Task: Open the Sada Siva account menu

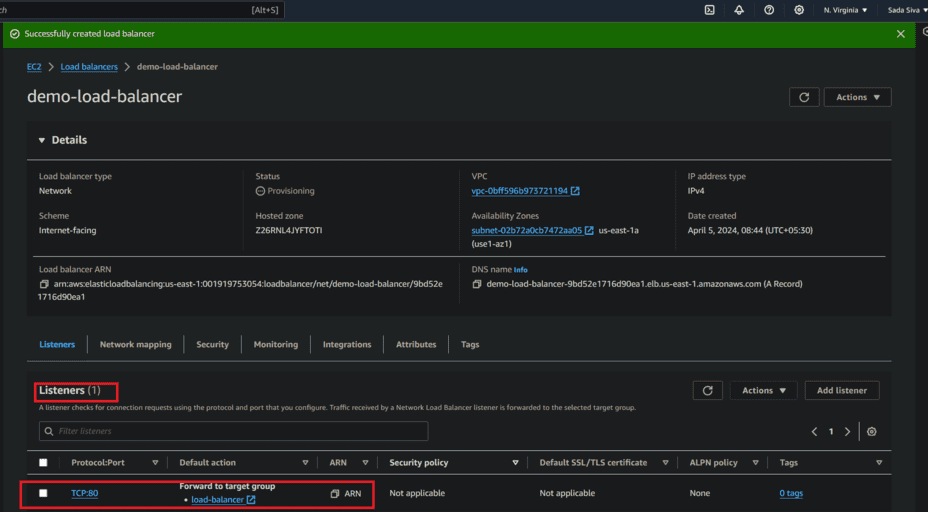Action: [x=907, y=10]
